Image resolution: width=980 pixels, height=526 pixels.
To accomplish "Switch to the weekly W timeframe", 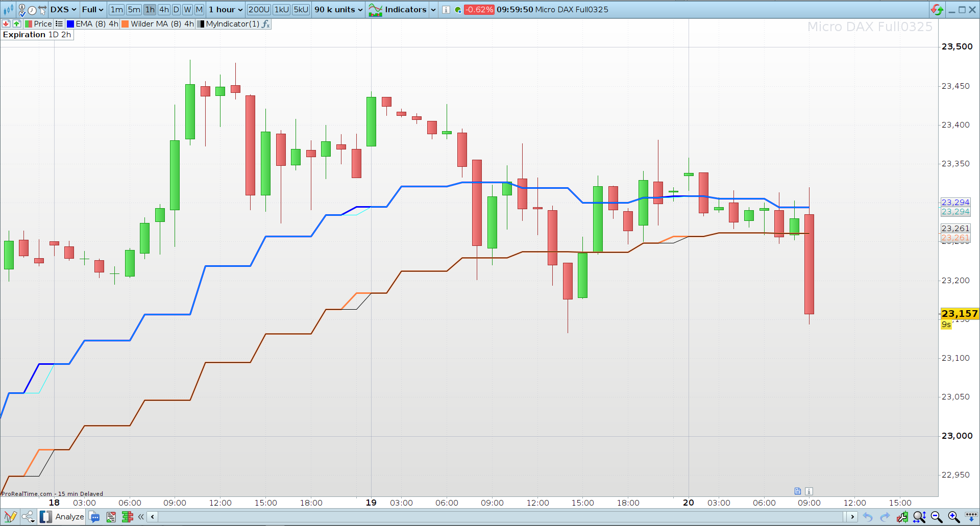I will [187, 10].
